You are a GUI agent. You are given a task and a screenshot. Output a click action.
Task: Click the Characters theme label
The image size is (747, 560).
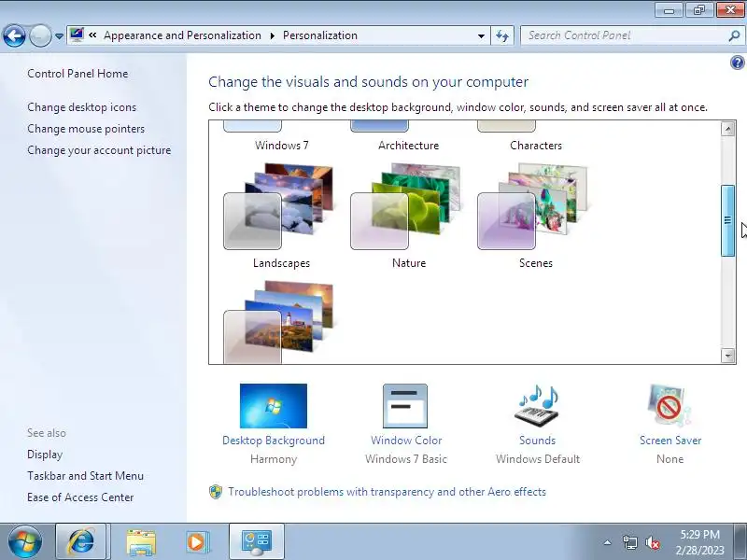tap(536, 146)
